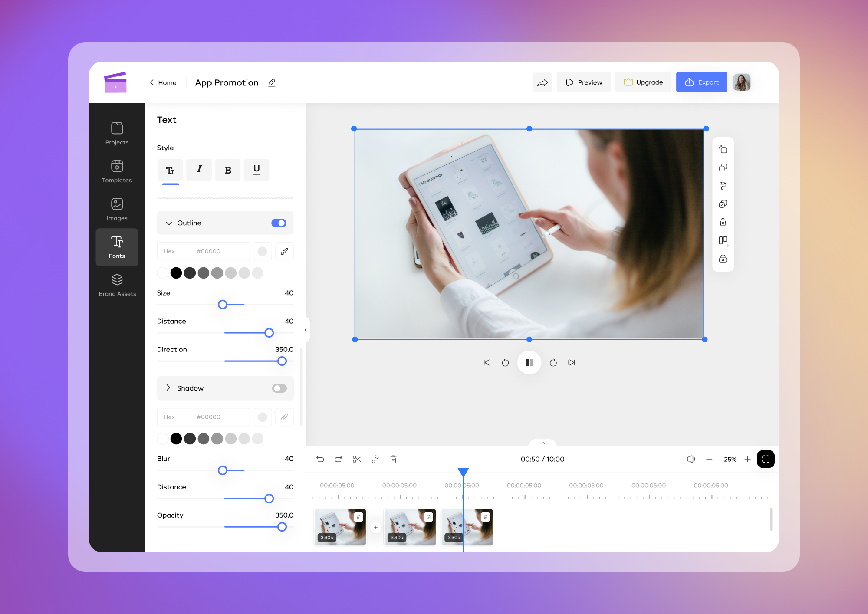The width and height of the screenshot is (868, 614).
Task: Redo the last action
Action: click(x=338, y=459)
